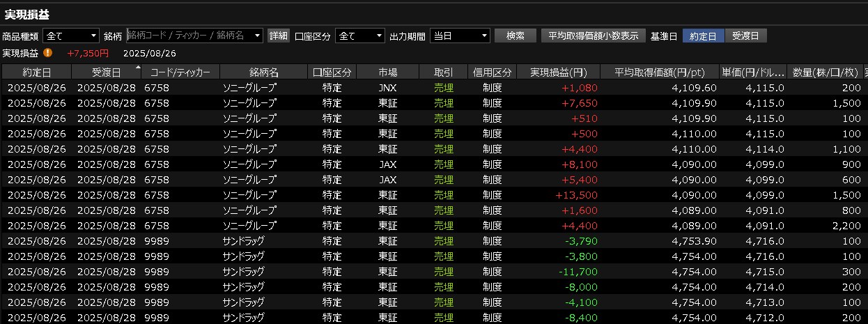This screenshot has height=324, width=868.
Task: Click the profit cell +13,500
Action: 577,194
